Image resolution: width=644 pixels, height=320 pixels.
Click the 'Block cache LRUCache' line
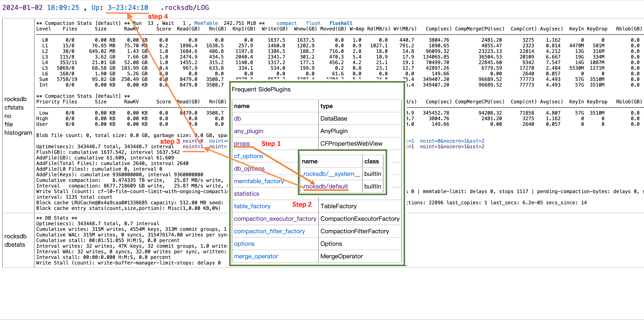pyautogui.click(x=132, y=203)
